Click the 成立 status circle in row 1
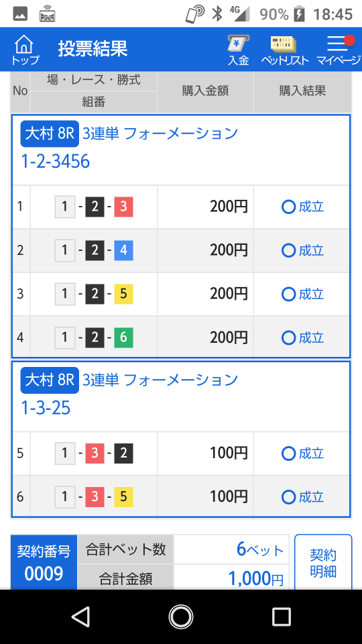The width and height of the screenshot is (362, 644). coord(288,207)
